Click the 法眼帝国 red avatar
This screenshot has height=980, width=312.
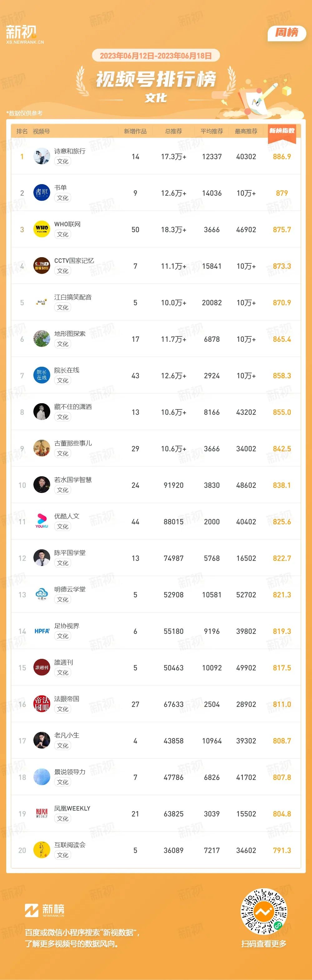tap(42, 704)
